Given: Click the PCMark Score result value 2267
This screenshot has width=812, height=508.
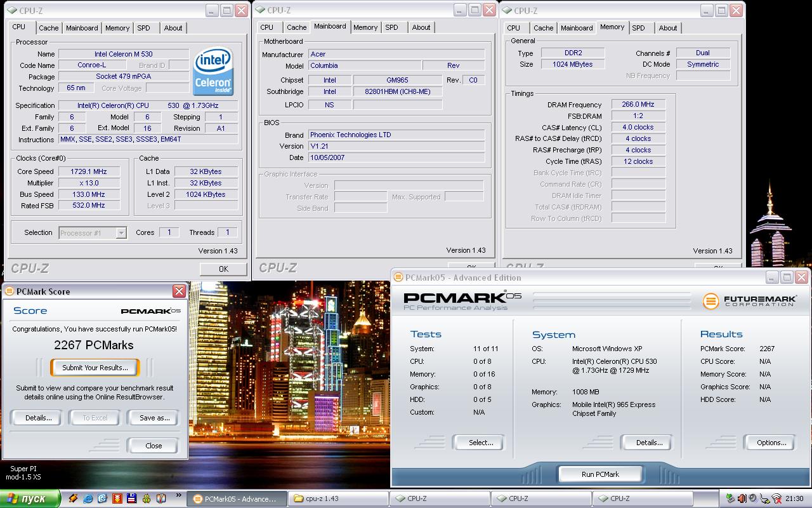Looking at the screenshot, I should coord(767,349).
